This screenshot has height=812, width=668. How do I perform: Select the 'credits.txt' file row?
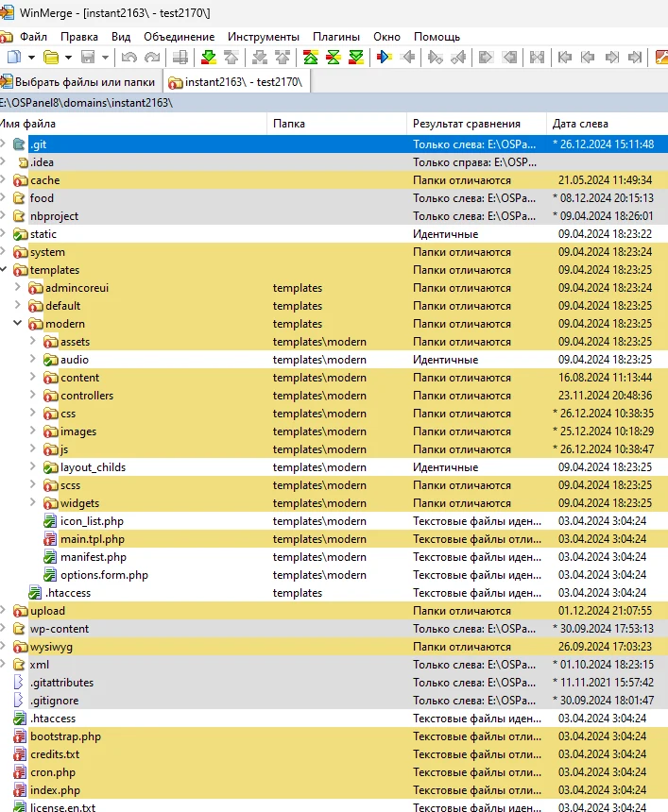coord(334,754)
